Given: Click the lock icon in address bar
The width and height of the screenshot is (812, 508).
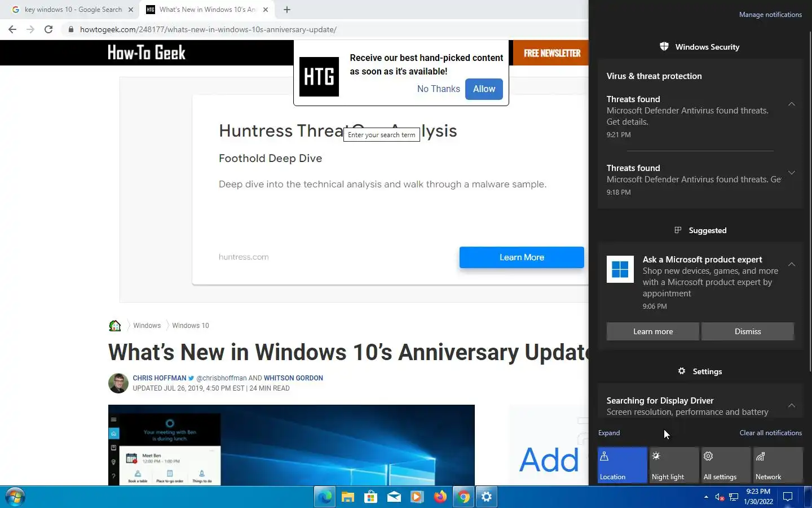Looking at the screenshot, I should point(70,29).
